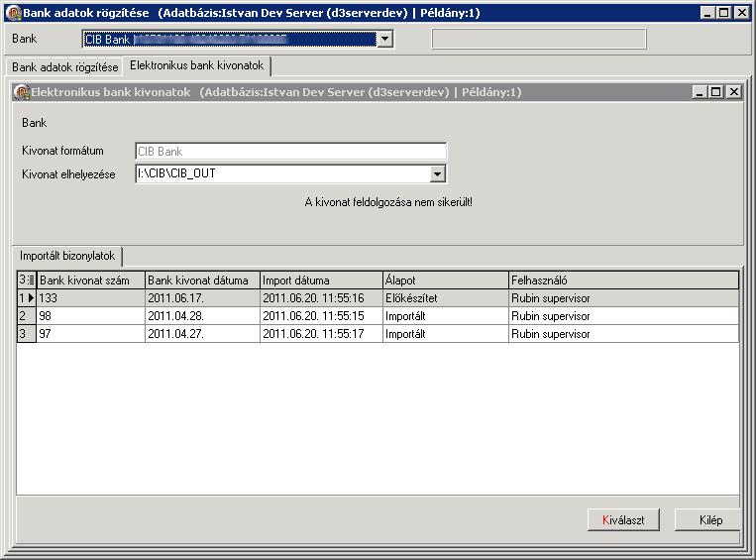Image resolution: width=756 pixels, height=560 pixels.
Task: Select statement number 98 cell
Action: 90,316
